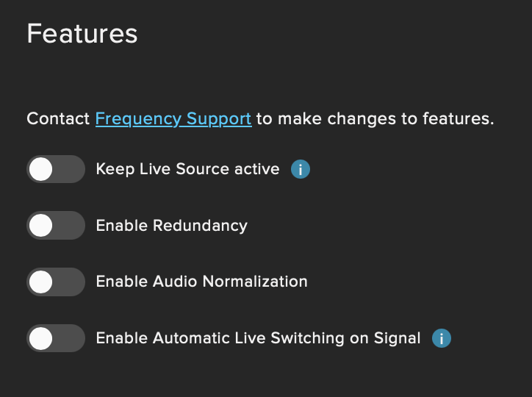Enable the Redundancy toggle switch
Screen dimensions: 532x397
tap(56, 225)
